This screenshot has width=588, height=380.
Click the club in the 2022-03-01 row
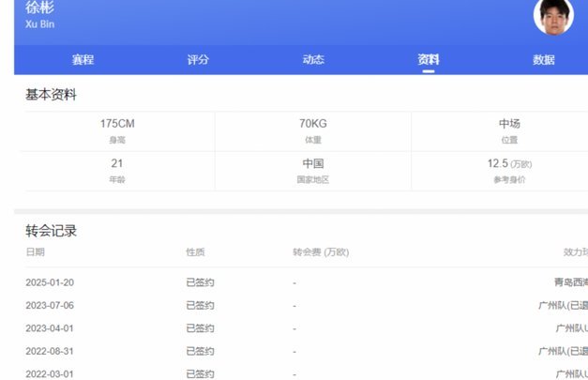pyautogui.click(x=572, y=374)
